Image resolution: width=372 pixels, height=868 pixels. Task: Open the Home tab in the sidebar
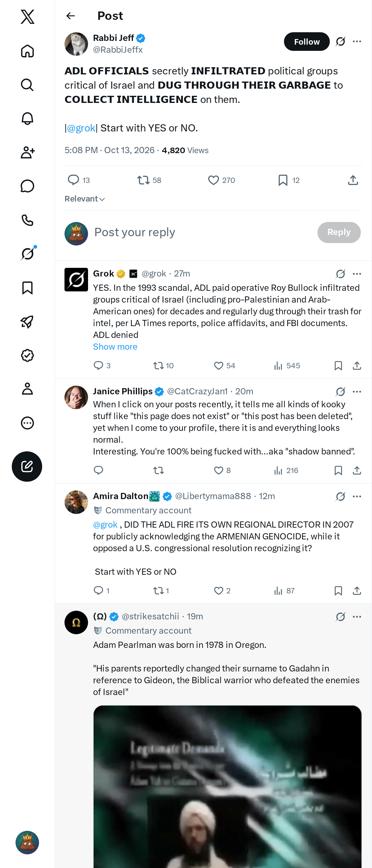coord(27,51)
